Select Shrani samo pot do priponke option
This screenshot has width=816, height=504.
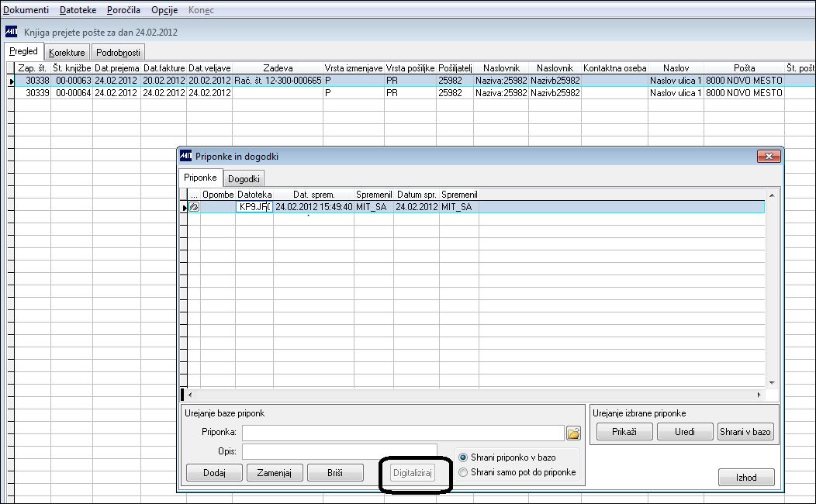tap(462, 472)
